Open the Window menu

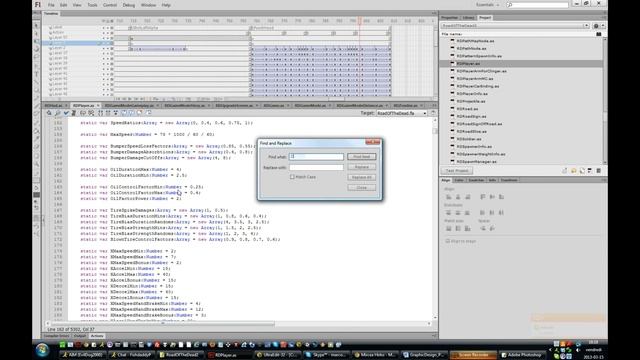click(148, 5)
